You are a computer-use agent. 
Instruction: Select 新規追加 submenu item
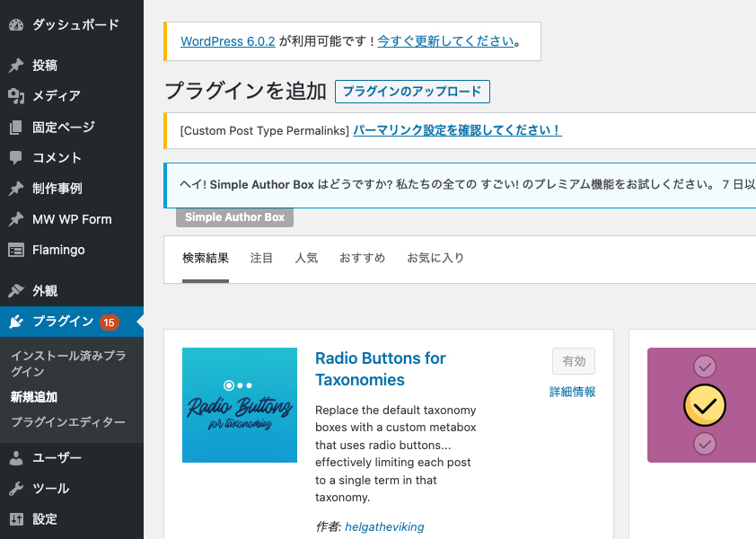click(x=34, y=397)
